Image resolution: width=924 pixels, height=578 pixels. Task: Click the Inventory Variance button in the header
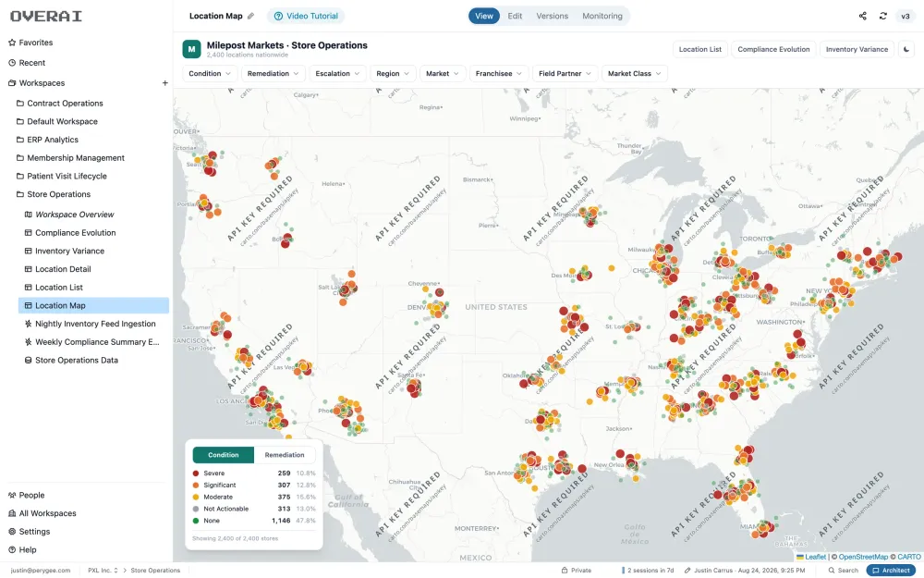pos(857,50)
